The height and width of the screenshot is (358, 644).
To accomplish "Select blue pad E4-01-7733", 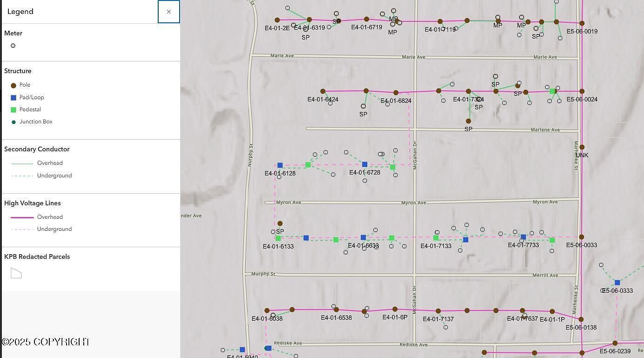I will 523,237.
